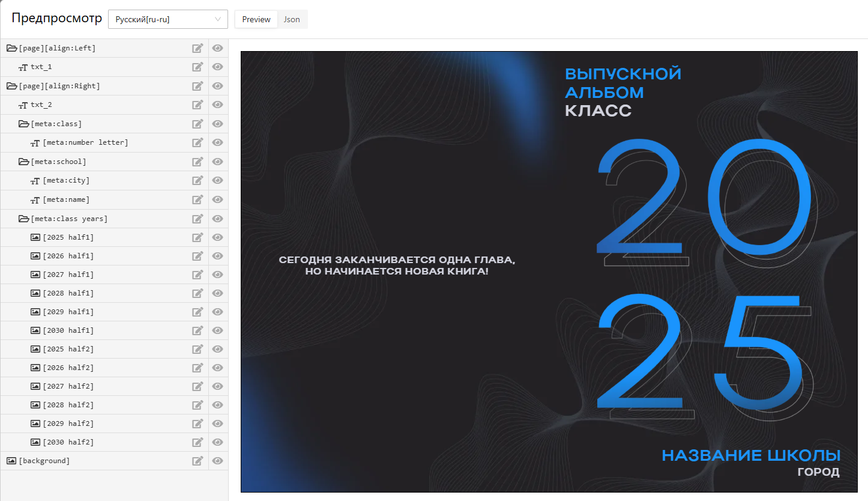The image size is (868, 501).
Task: Hide the txt_2 layer with eye icon
Action: point(218,105)
